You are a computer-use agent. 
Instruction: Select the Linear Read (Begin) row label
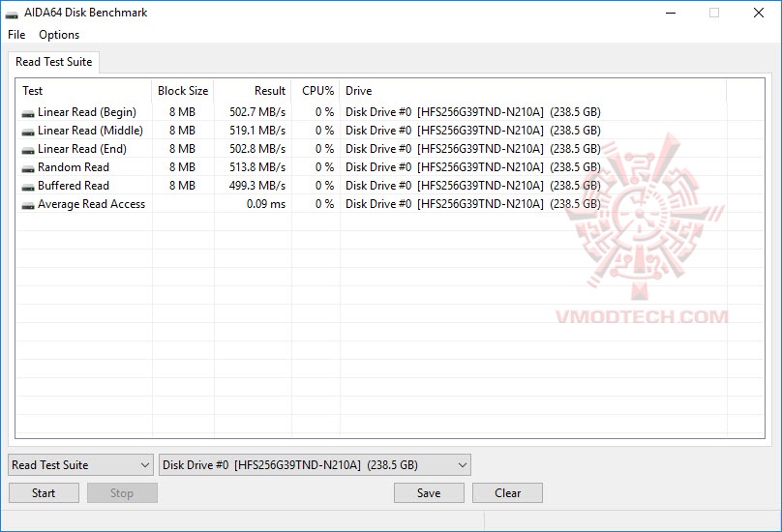tap(87, 112)
